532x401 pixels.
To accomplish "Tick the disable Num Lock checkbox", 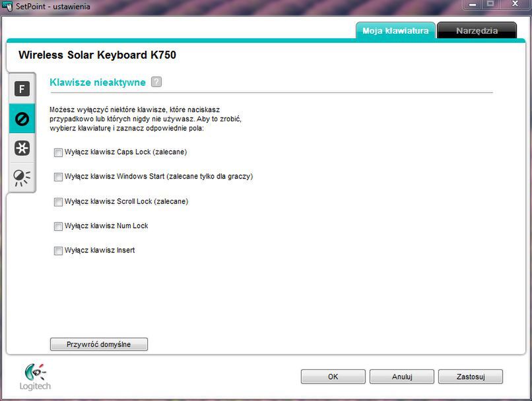I will point(58,226).
